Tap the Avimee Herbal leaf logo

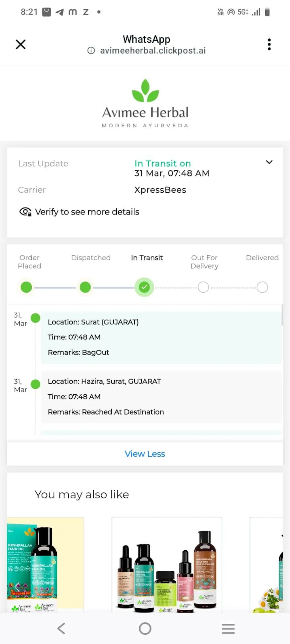145,91
